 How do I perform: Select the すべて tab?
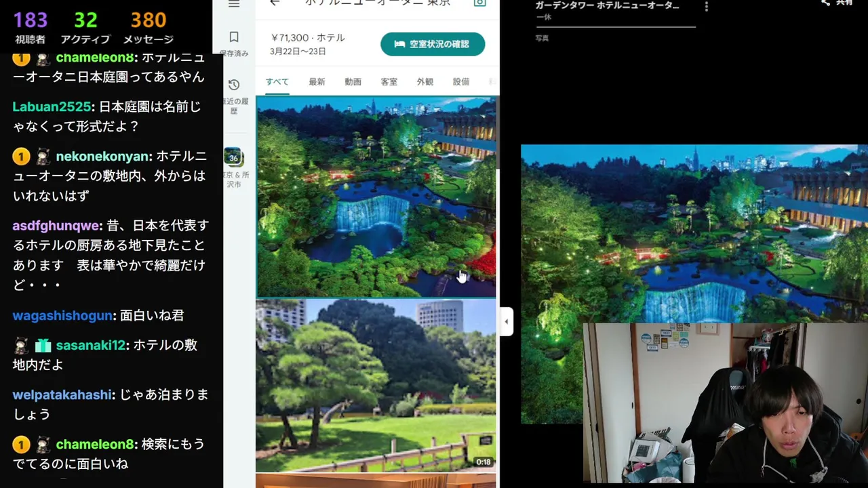[x=277, y=82]
